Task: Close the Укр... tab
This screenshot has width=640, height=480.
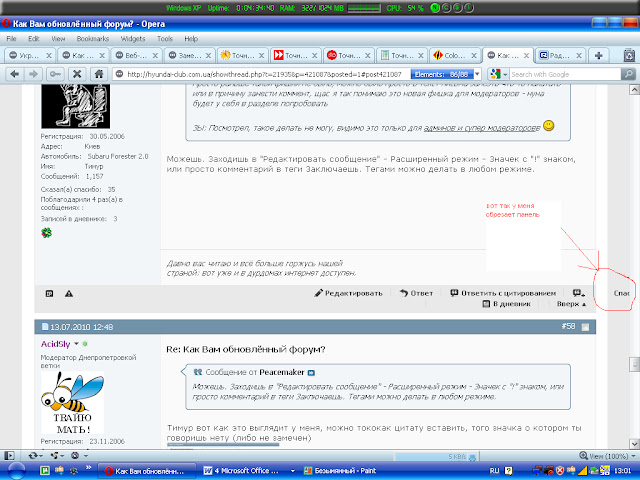Action: click(49, 56)
